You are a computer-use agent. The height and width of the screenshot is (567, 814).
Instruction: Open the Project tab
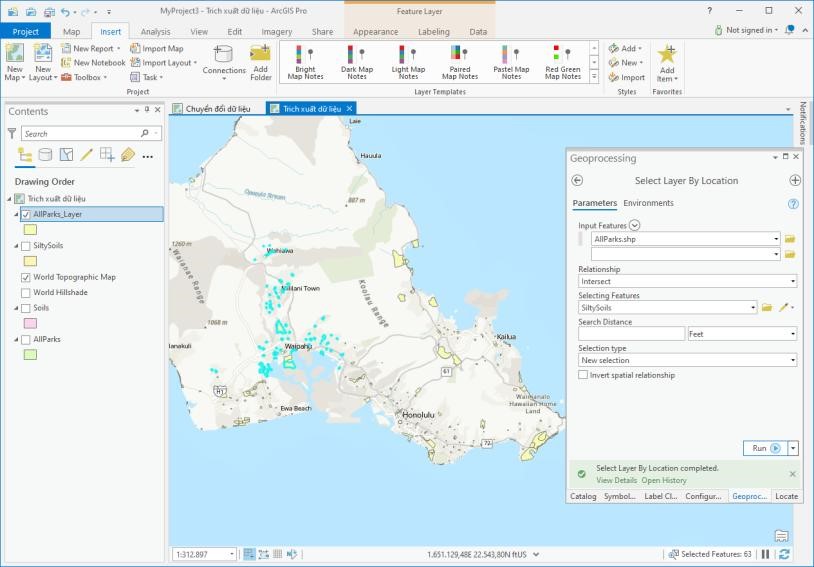click(x=25, y=31)
